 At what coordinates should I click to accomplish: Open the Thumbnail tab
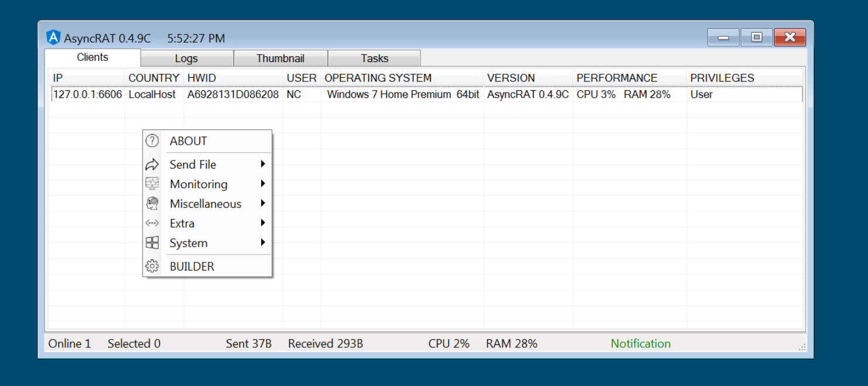click(280, 59)
